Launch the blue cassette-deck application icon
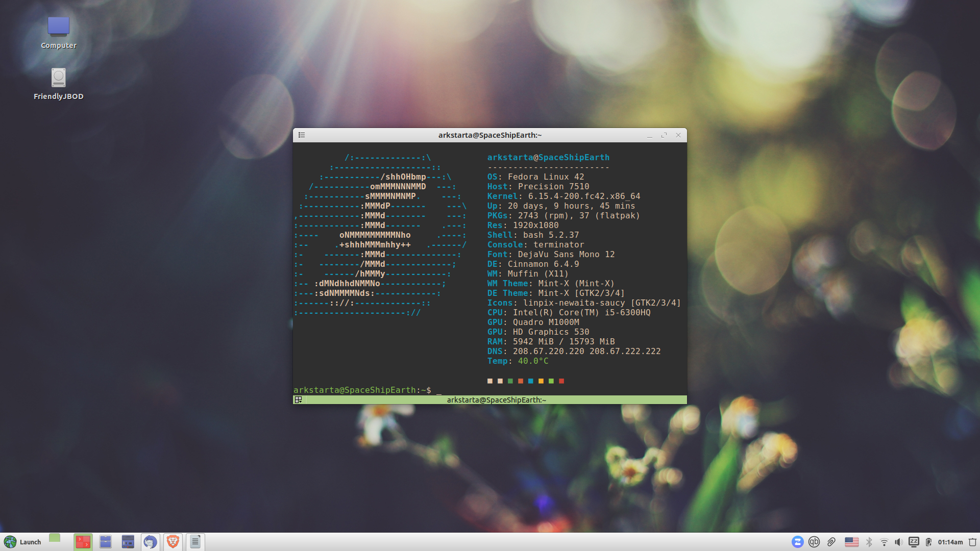 pyautogui.click(x=128, y=542)
